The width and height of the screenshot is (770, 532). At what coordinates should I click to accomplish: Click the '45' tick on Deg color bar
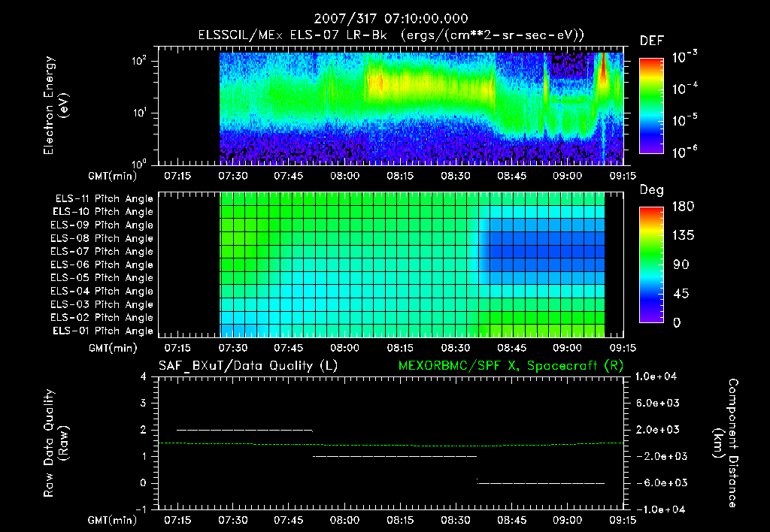[x=681, y=294]
